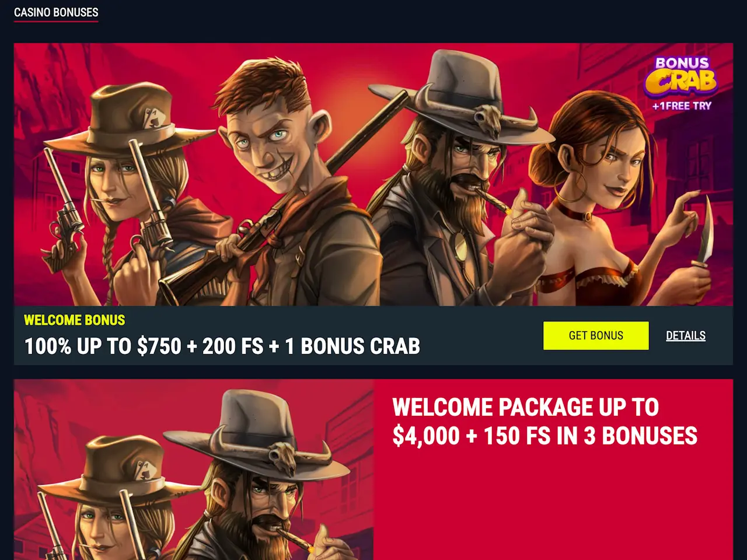
Task: Click the WELCOME BONUS yellow heading
Action: pyautogui.click(x=75, y=320)
